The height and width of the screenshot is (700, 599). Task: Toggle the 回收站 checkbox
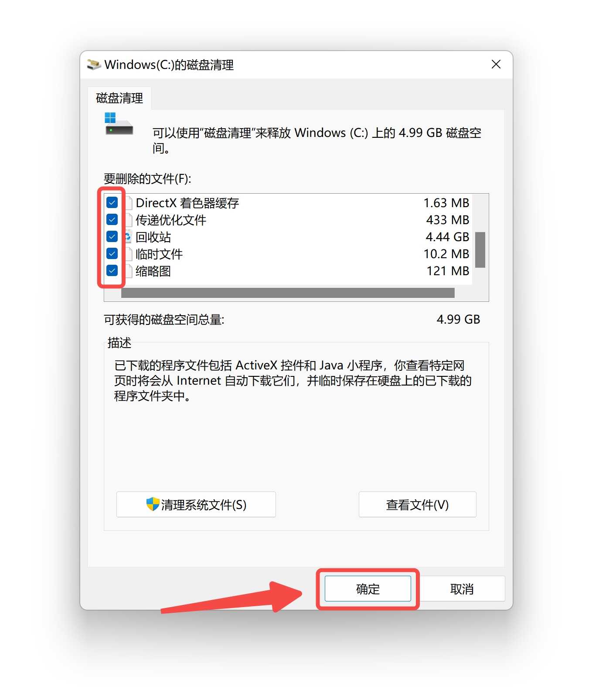coord(112,236)
